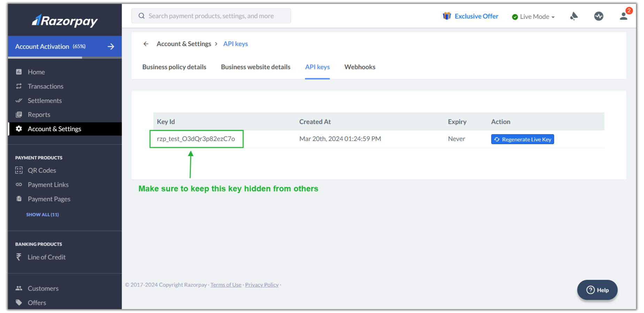Open Privacy Policy link
This screenshot has height=313, width=644.
262,285
